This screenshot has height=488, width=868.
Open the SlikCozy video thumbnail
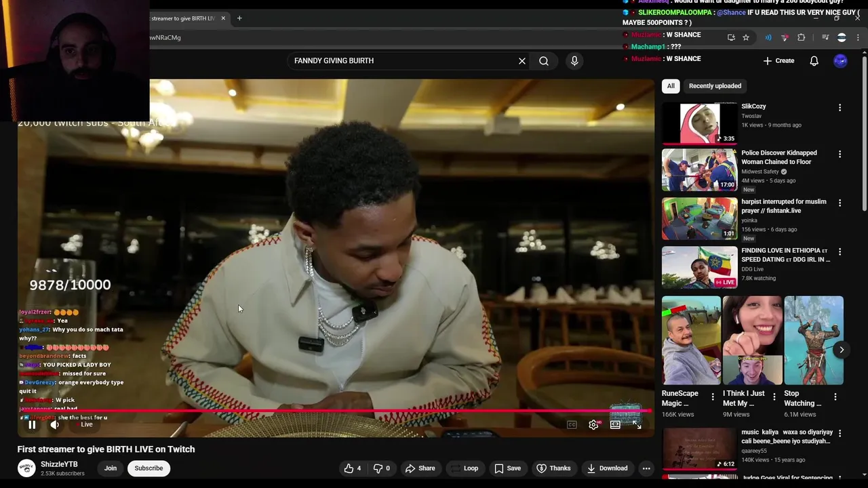(x=699, y=123)
